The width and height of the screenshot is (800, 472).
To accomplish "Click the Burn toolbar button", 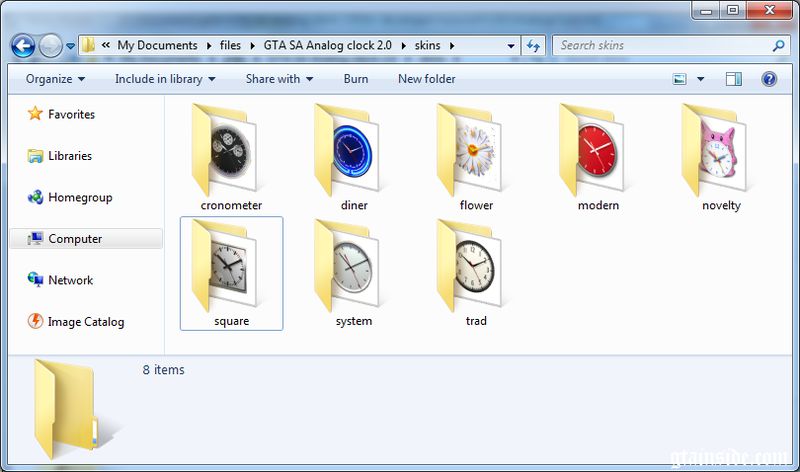I will (x=356, y=79).
